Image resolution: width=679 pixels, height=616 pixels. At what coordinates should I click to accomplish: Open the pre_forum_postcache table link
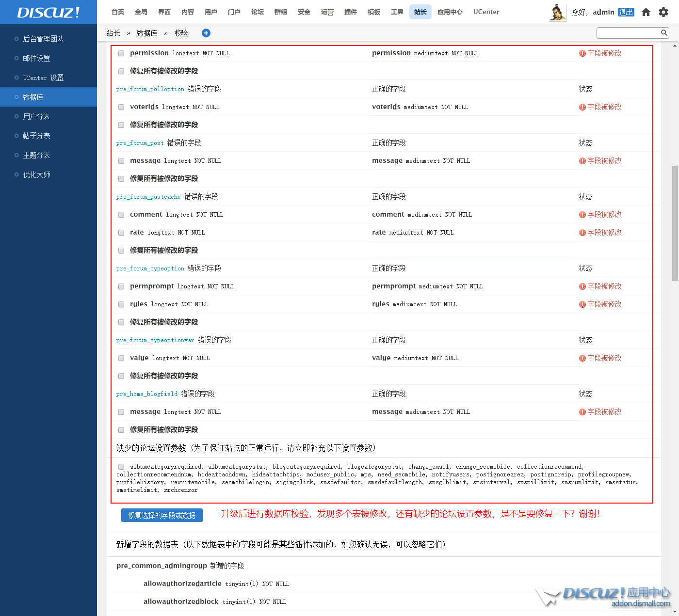pyautogui.click(x=148, y=197)
